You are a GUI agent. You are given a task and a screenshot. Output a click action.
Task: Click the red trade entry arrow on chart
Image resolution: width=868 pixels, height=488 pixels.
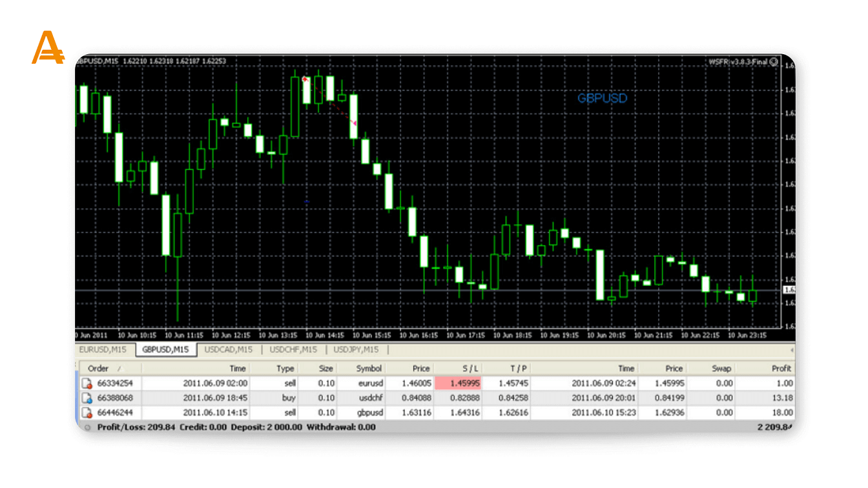pos(305,79)
